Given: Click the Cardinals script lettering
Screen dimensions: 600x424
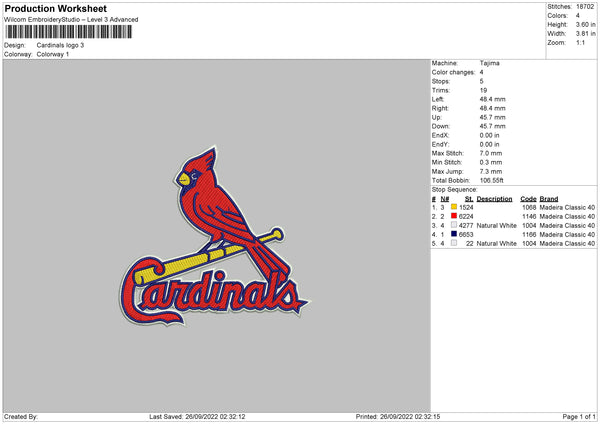Looking at the screenshot, I should 212,293.
